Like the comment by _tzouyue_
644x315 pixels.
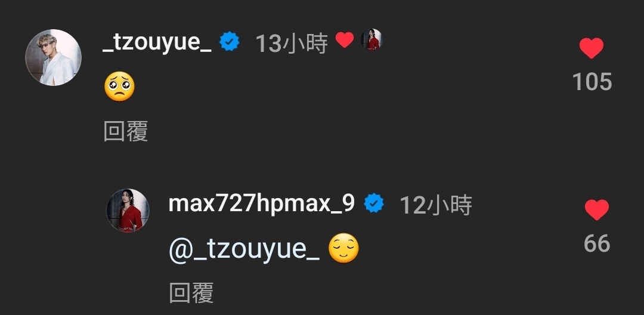[x=592, y=48]
